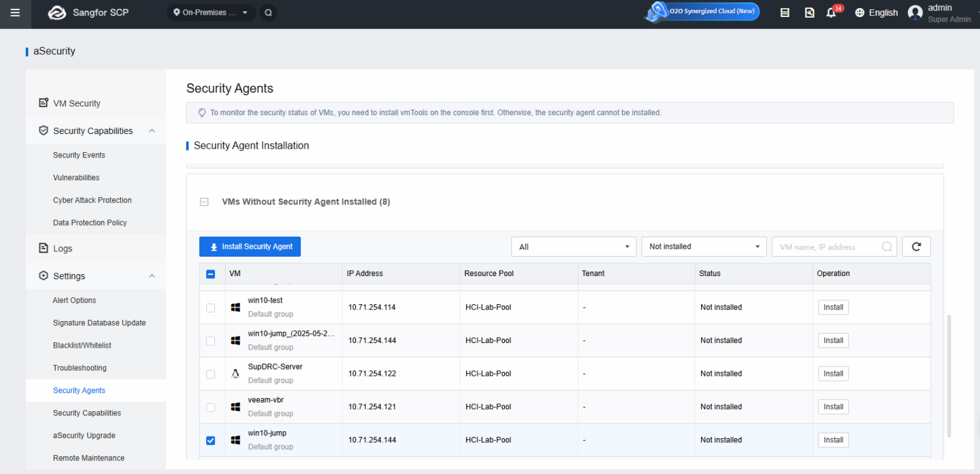Click the info tip lightbulb icon

click(x=202, y=113)
